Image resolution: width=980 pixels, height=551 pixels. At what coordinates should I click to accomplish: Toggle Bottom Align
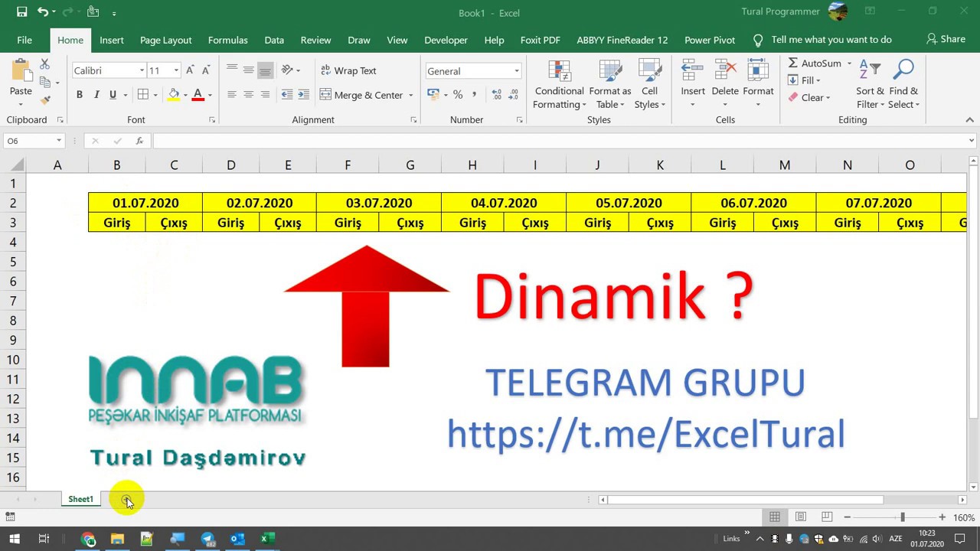pos(265,70)
